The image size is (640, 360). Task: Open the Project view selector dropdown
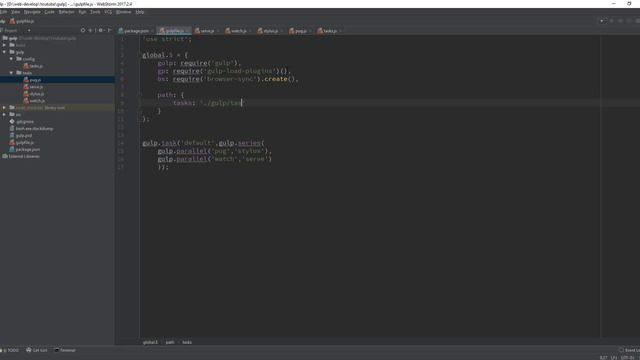click(x=29, y=31)
